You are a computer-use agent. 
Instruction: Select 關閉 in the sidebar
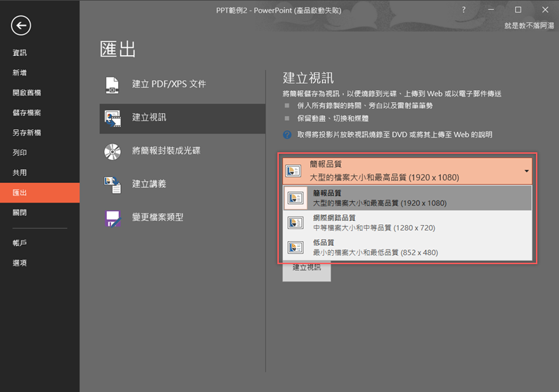pyautogui.click(x=40, y=212)
